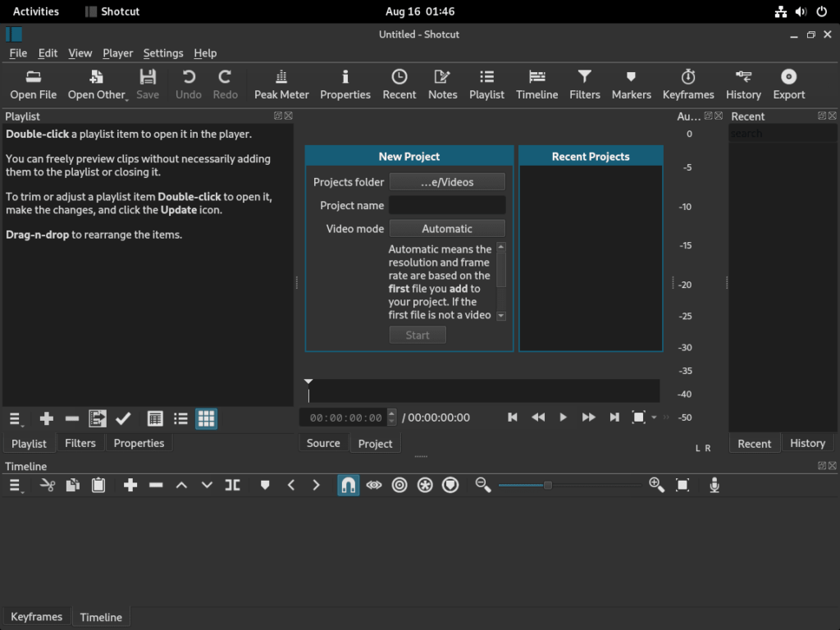Viewport: 840px width, 630px height.
Task: Create a marker on the timeline toolbar
Action: point(265,486)
